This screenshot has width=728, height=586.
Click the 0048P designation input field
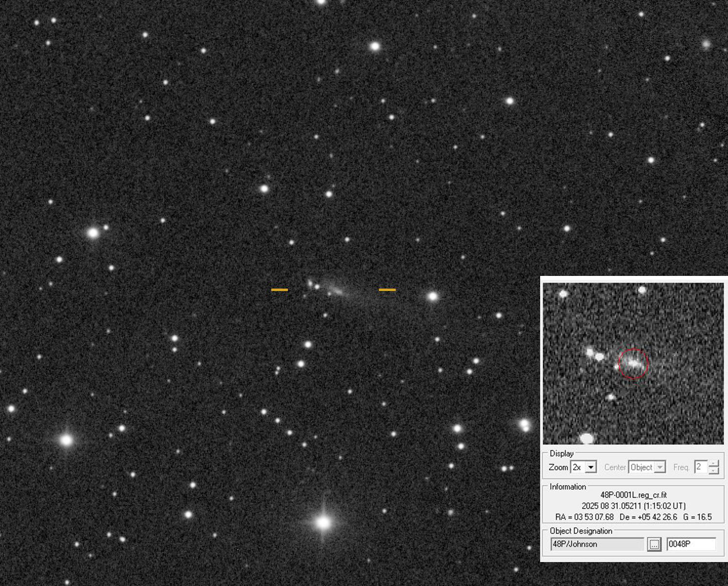pyautogui.click(x=691, y=544)
